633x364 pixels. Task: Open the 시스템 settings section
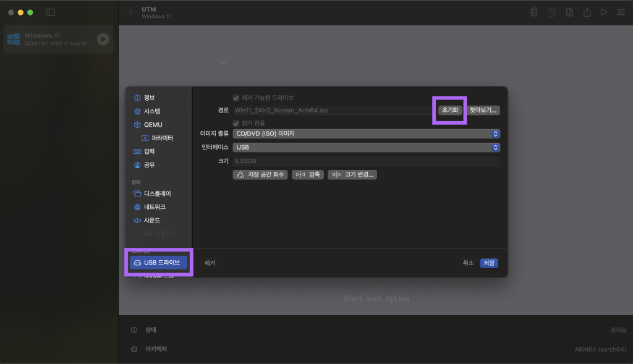147,111
